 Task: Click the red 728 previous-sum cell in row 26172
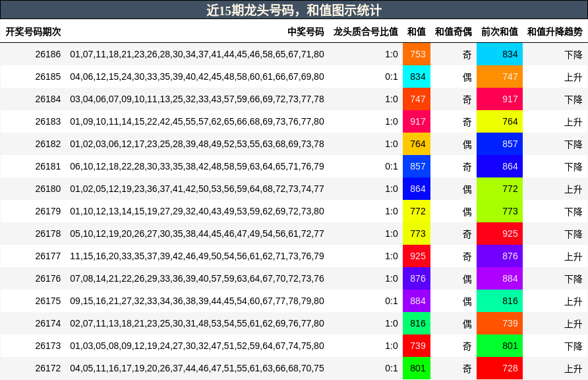point(500,368)
